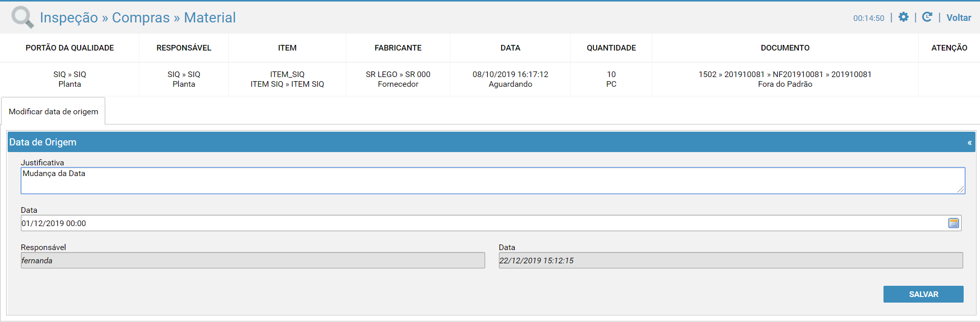Click into the Justificativa text area
This screenshot has height=322, width=980.
(493, 181)
